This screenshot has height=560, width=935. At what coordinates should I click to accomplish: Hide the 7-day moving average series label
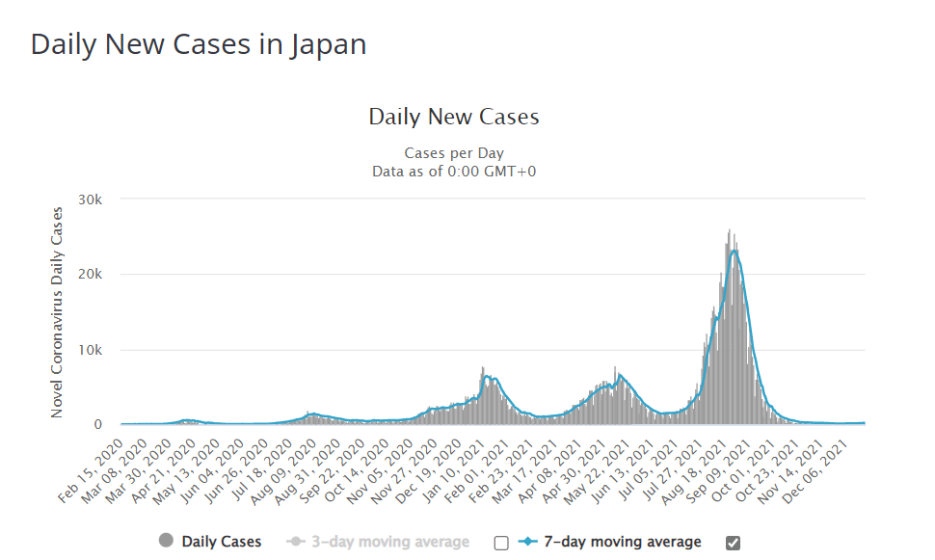(624, 542)
